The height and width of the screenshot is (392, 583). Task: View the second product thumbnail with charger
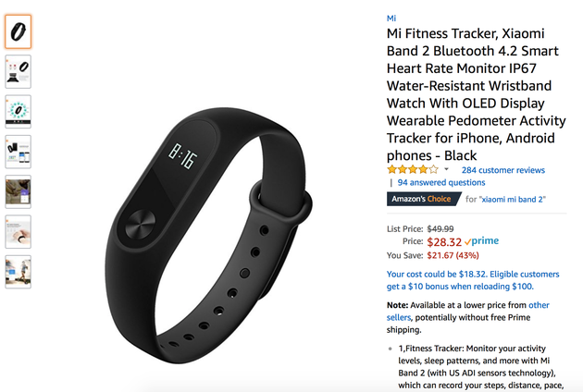18,72
